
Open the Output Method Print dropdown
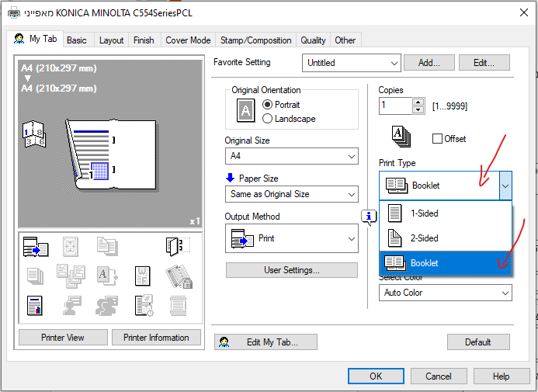(292, 238)
